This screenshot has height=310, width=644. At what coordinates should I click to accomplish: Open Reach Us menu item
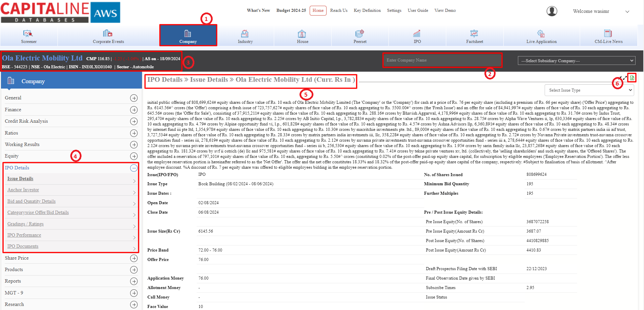(x=339, y=10)
